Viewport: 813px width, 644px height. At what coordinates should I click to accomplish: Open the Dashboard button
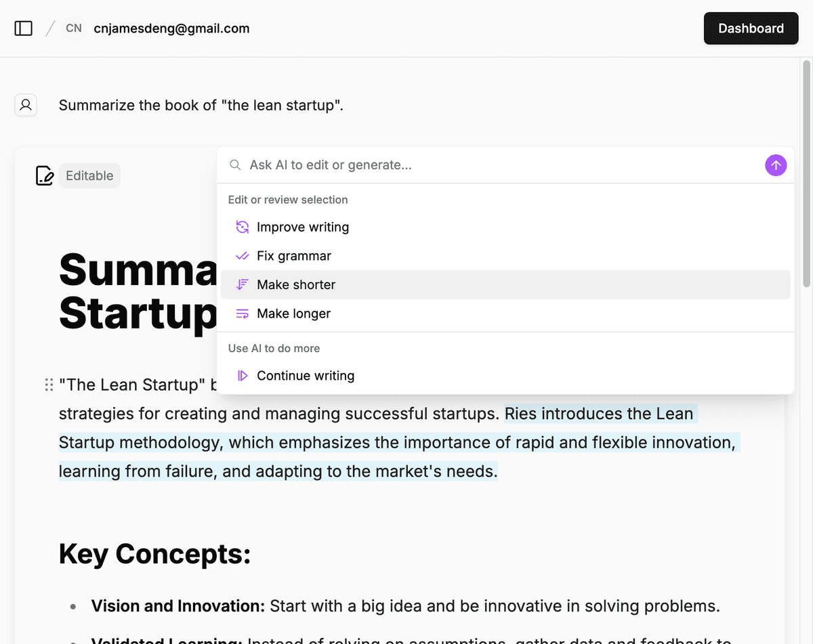[x=751, y=28]
